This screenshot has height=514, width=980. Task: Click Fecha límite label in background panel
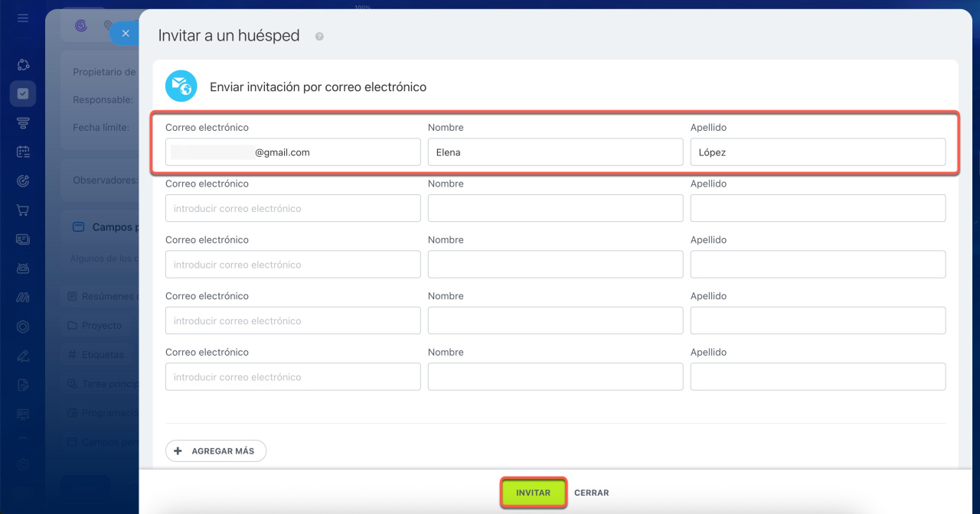coord(101,127)
